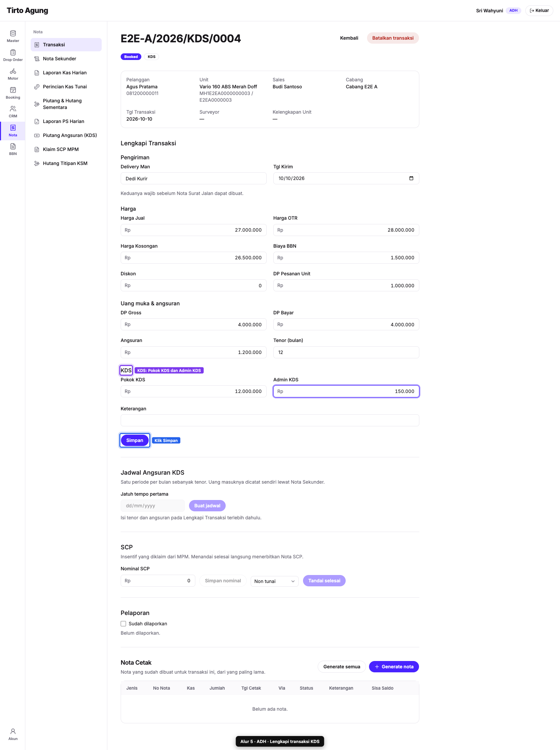The height and width of the screenshot is (750, 560).
Task: Open the Tgl Kirim calendar picker icon
Action: pos(411,178)
